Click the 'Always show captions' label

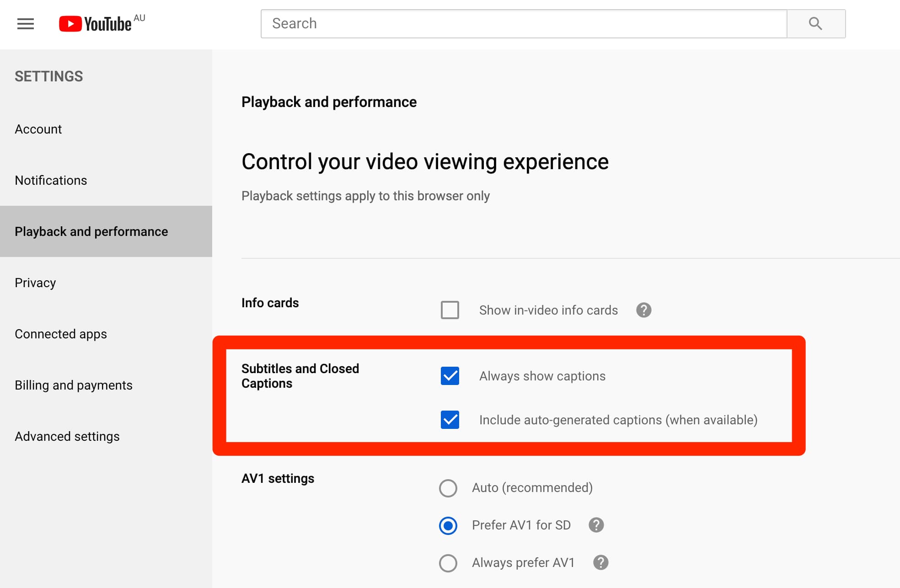(542, 376)
